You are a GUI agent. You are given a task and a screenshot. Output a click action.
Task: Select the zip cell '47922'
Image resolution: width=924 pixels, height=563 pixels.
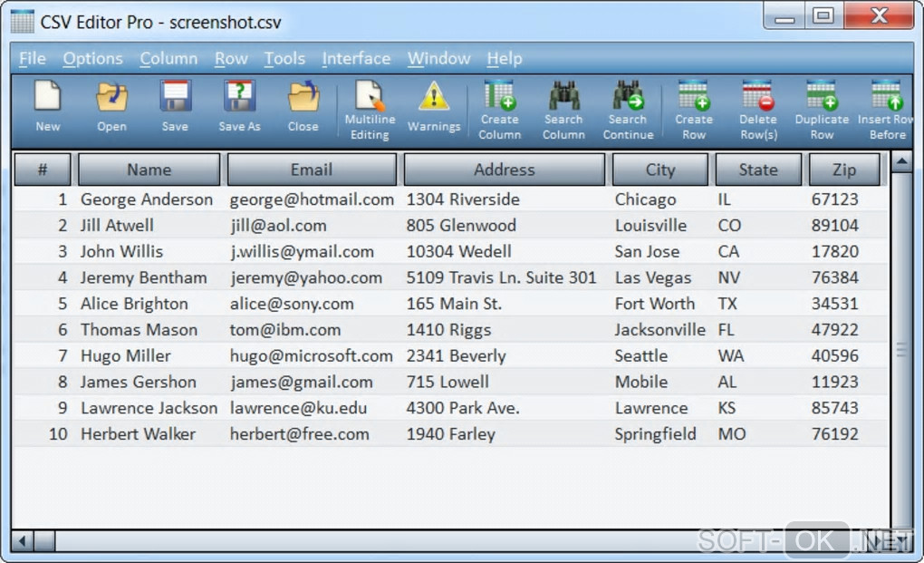tap(834, 329)
